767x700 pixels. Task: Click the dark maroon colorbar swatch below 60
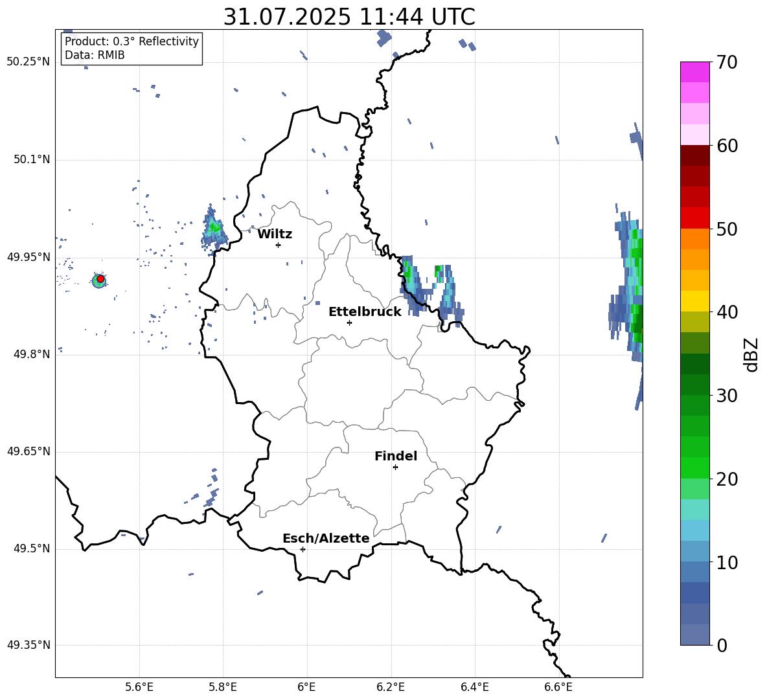click(x=694, y=155)
